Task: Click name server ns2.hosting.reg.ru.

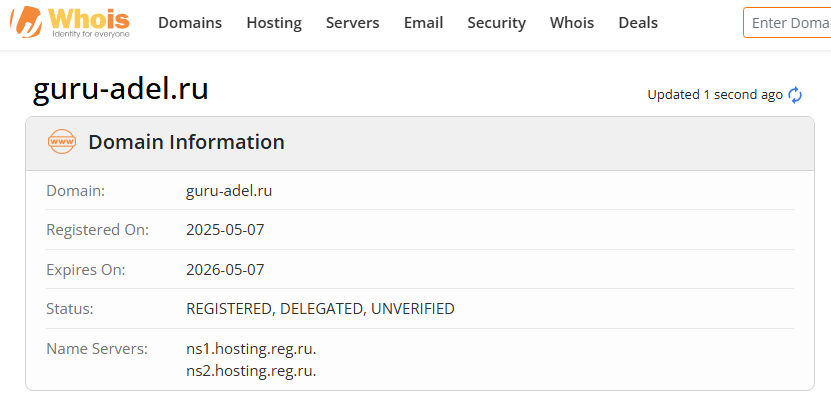Action: [251, 371]
